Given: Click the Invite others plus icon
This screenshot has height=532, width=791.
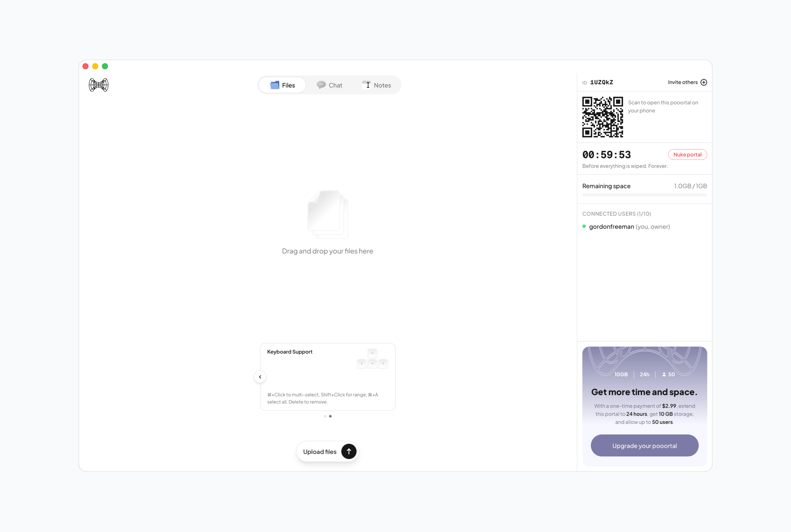Looking at the screenshot, I should pos(704,82).
